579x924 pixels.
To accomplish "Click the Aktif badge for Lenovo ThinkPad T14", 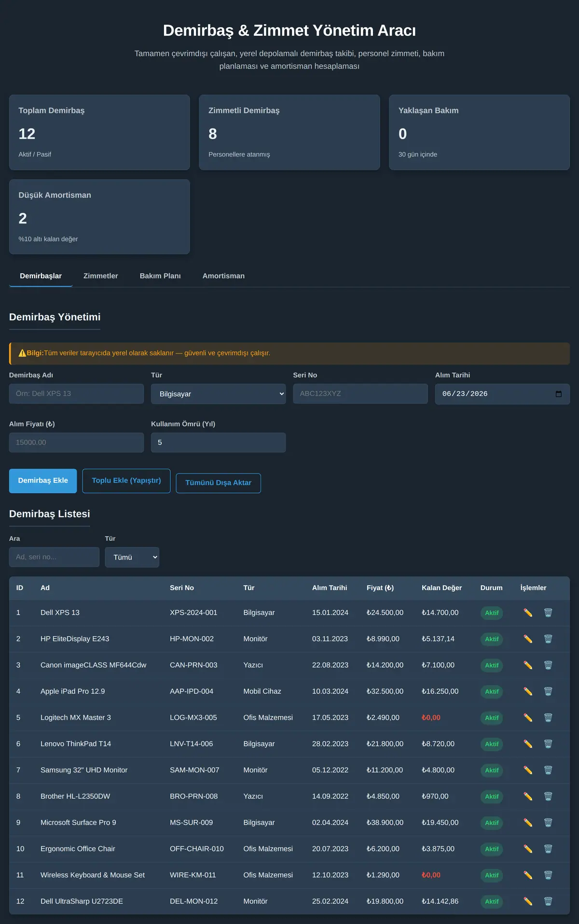I will coord(492,744).
